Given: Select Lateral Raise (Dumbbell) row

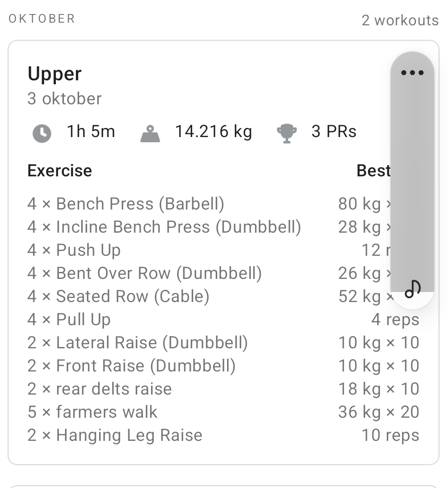Looking at the screenshot, I should coord(138,343).
